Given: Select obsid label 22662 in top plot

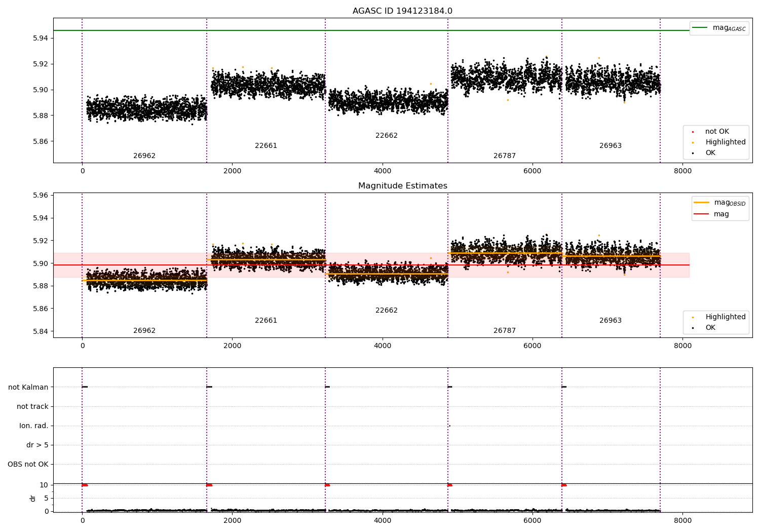Looking at the screenshot, I should click(387, 136).
